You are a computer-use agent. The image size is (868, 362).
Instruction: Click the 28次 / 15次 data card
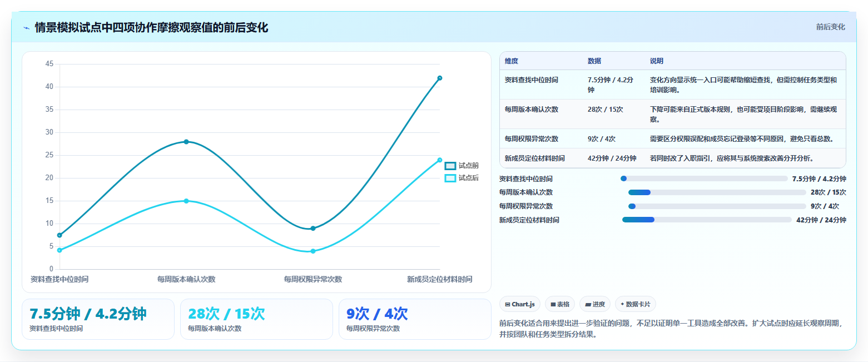(x=256, y=319)
